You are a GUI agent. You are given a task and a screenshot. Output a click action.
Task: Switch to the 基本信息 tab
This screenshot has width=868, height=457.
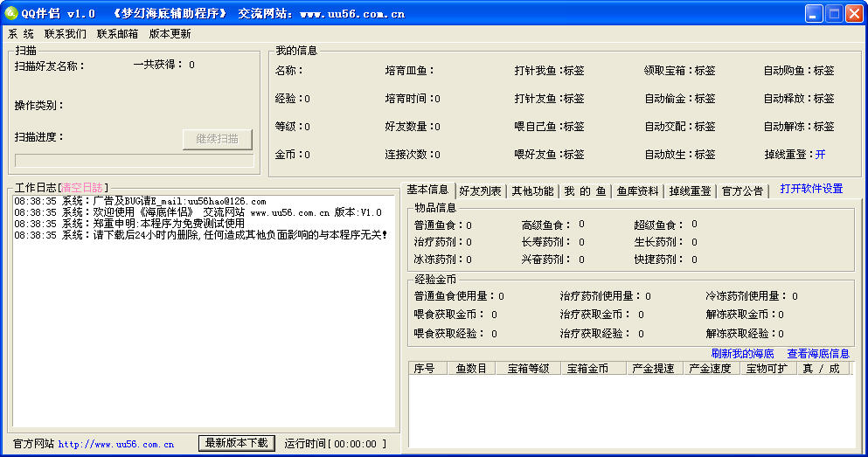pos(427,190)
